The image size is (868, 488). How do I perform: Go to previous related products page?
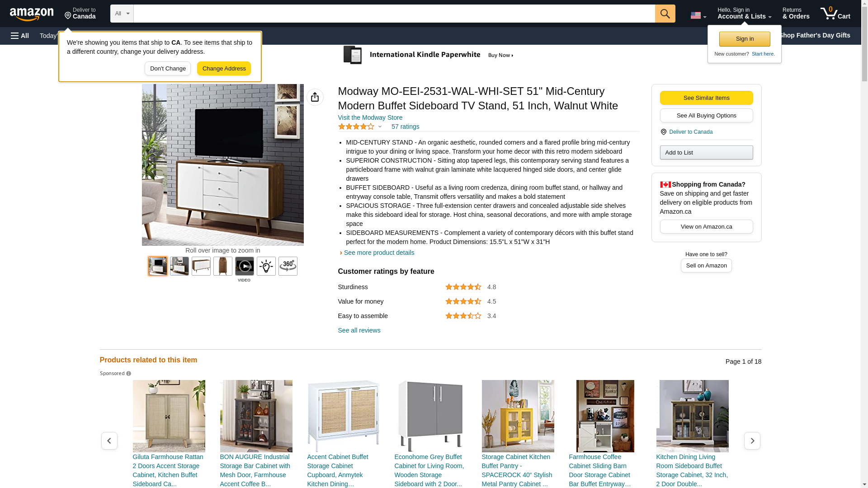(x=109, y=441)
